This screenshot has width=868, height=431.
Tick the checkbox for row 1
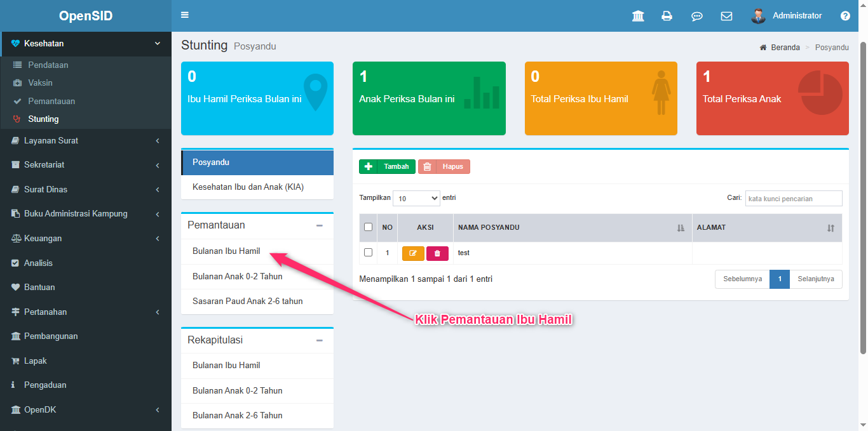point(368,253)
